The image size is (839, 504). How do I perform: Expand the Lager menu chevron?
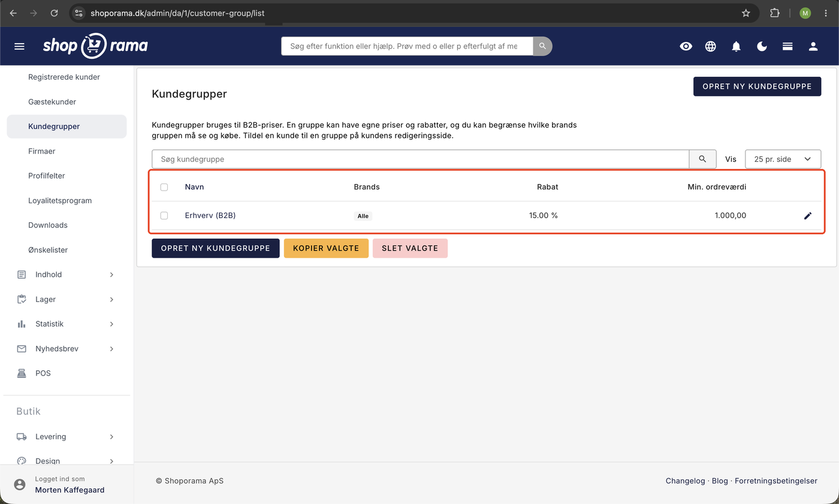[111, 299]
